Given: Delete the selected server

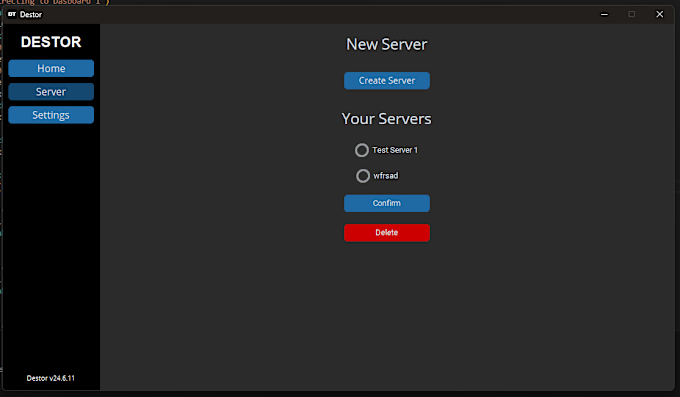Looking at the screenshot, I should 387,233.
